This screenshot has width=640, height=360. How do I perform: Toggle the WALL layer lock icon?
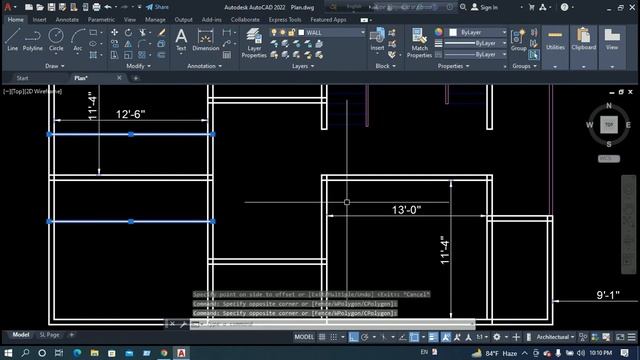(x=291, y=32)
